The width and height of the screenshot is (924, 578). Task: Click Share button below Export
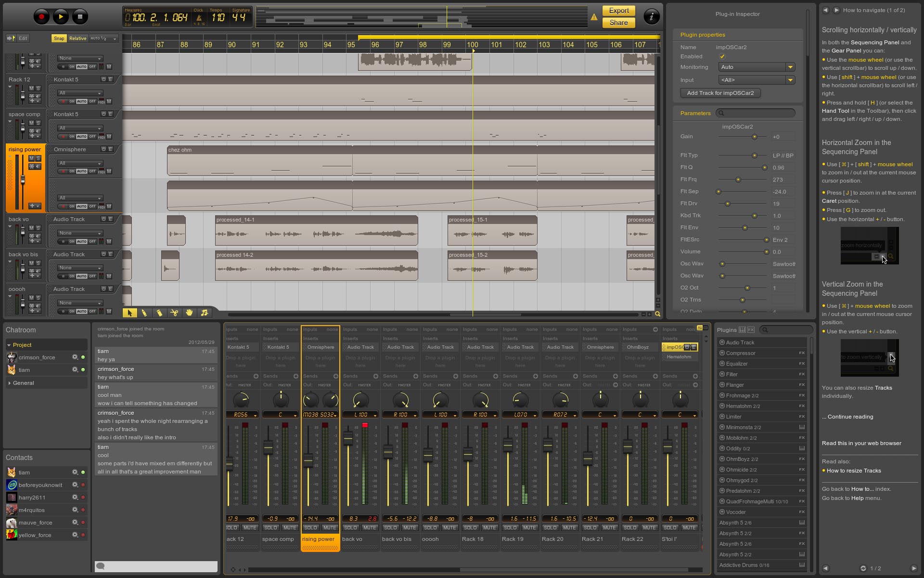point(618,22)
